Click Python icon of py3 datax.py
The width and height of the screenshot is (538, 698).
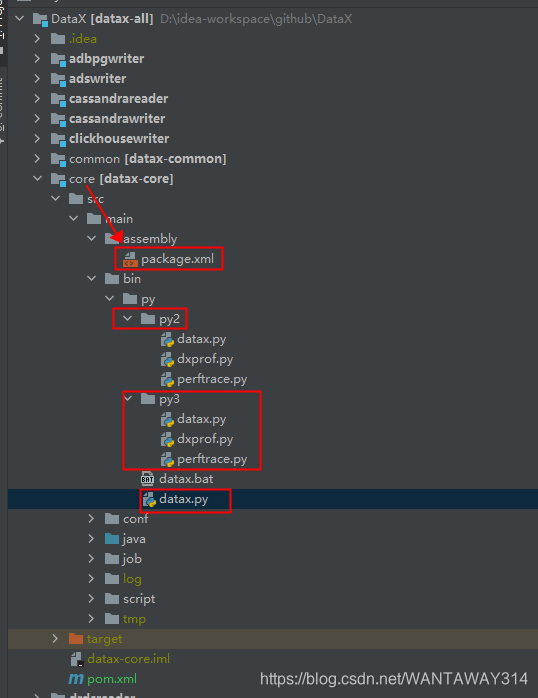pos(167,420)
